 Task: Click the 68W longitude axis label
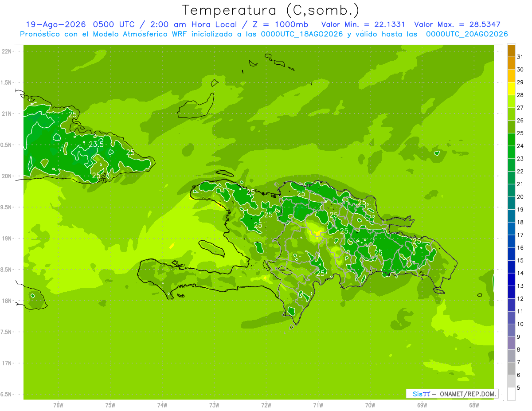pyautogui.click(x=474, y=405)
